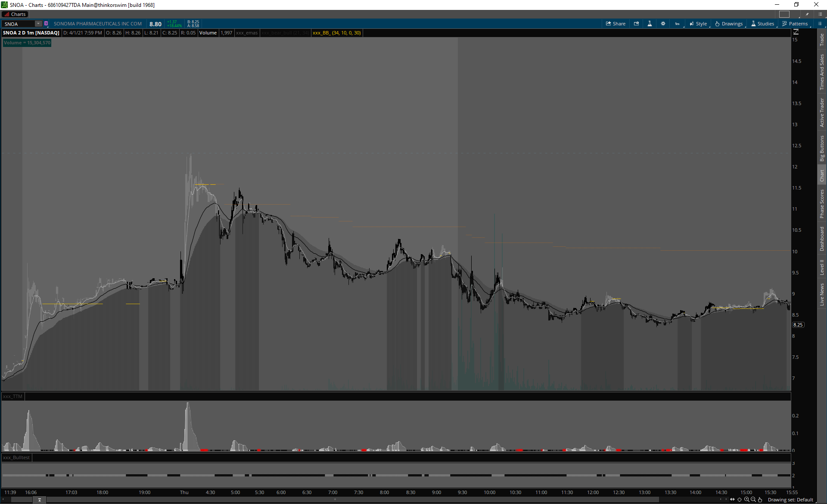Zoom out using the magnifier minus icon
The height and width of the screenshot is (504, 827).
pos(753,500)
